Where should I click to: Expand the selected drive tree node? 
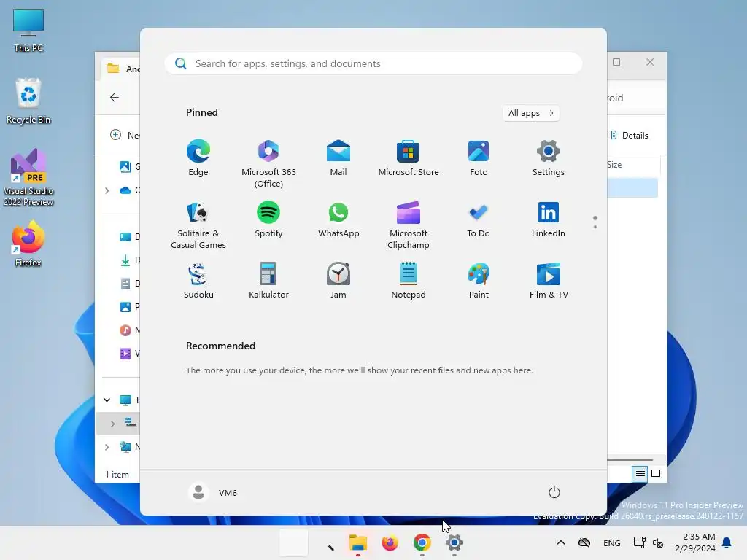pos(113,424)
